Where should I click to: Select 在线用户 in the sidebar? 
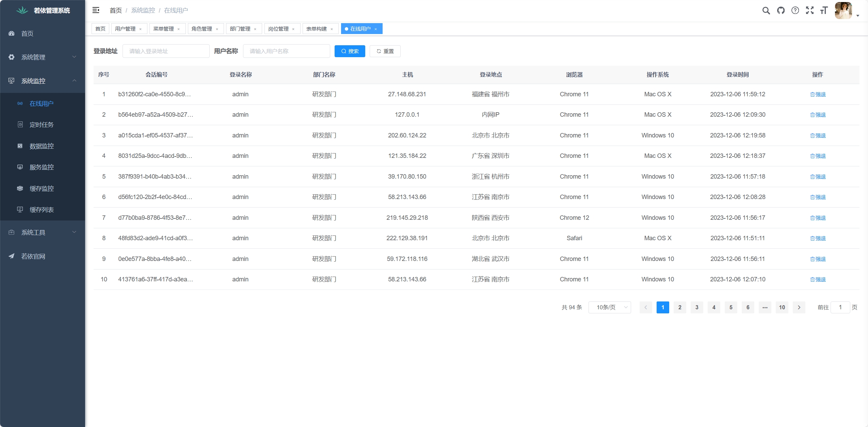(x=43, y=103)
